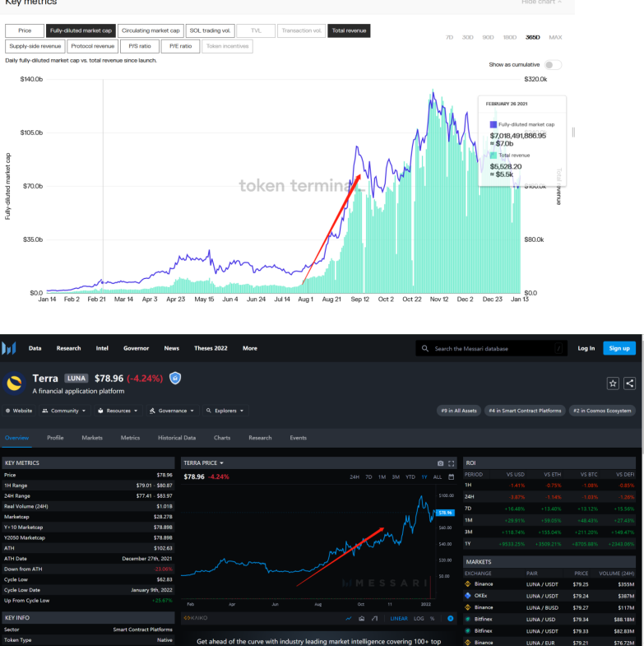Click the blue Sign up button
The width and height of the screenshot is (644, 646).
[x=619, y=348]
